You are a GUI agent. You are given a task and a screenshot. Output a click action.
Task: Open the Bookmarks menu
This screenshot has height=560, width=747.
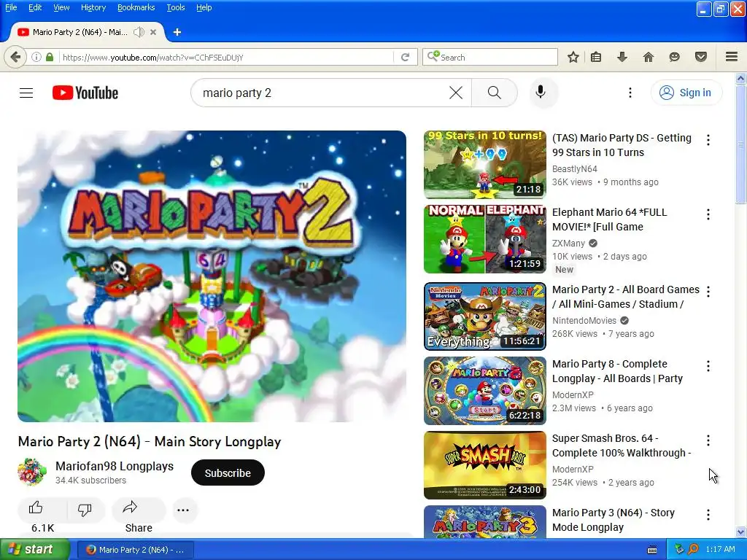[x=136, y=7]
